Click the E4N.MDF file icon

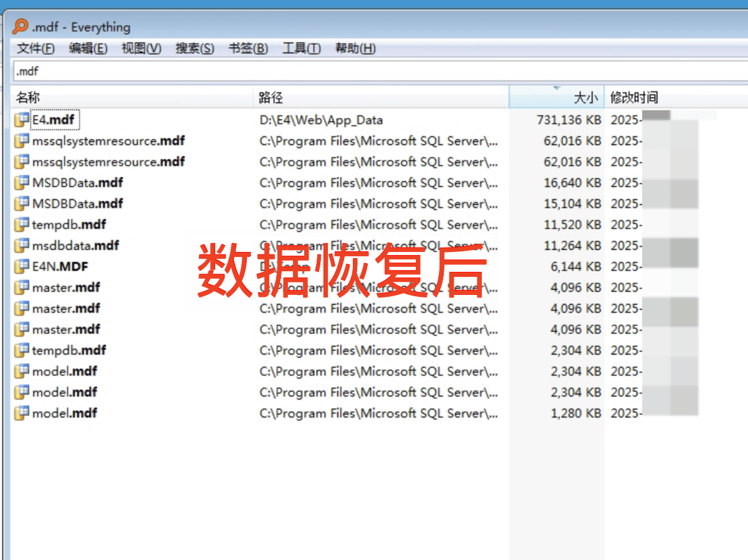[22, 266]
